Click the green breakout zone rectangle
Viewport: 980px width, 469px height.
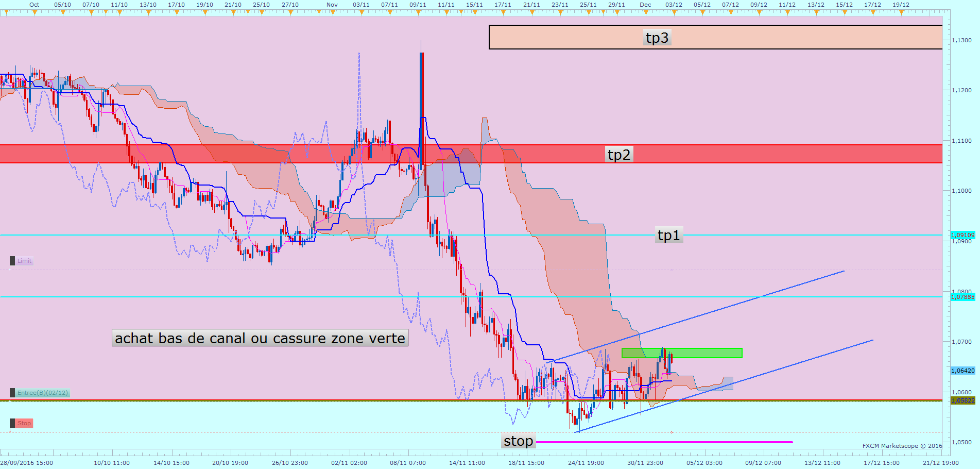682,354
